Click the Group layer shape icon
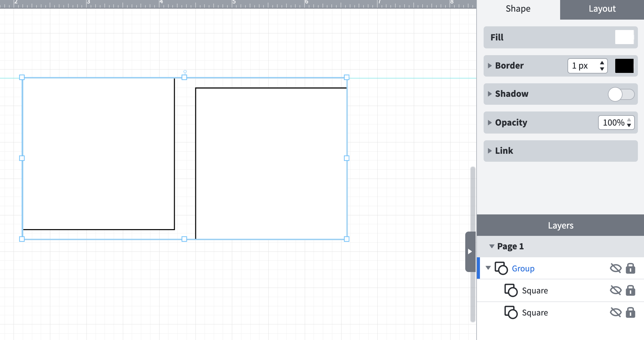The image size is (644, 340). tap(501, 268)
